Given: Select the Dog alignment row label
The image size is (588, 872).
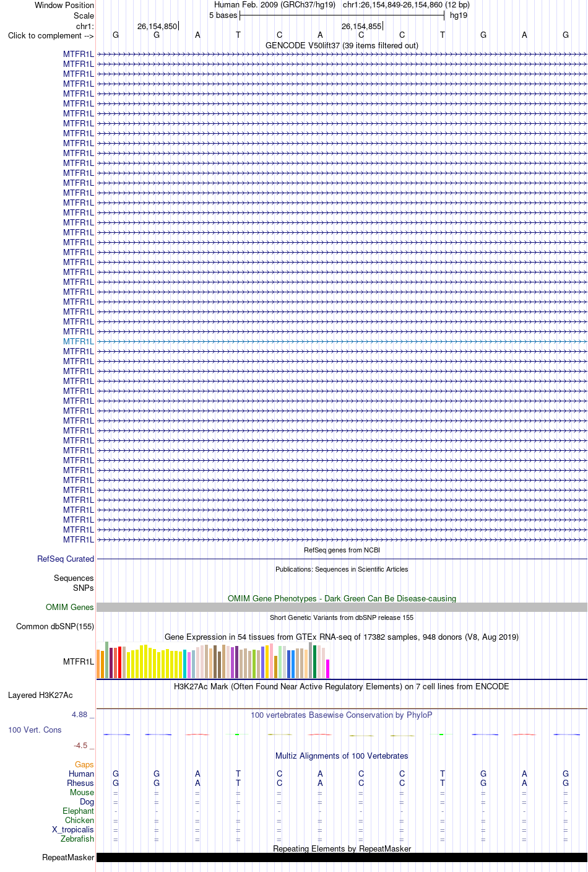Looking at the screenshot, I should 87,801.
